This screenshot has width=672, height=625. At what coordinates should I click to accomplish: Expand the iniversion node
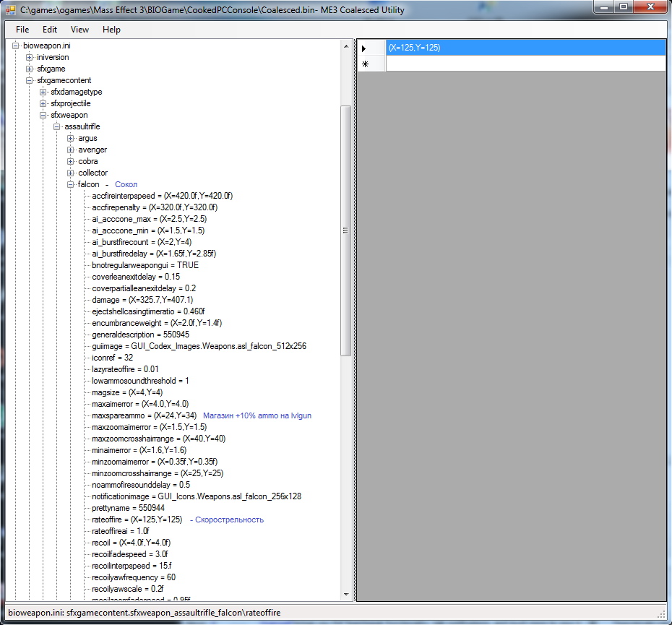[x=29, y=57]
